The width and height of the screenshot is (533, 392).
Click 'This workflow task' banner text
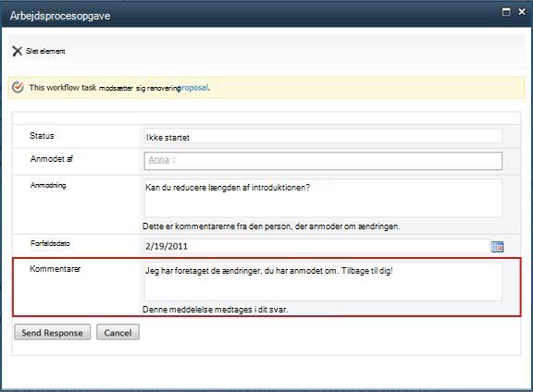coord(63,88)
